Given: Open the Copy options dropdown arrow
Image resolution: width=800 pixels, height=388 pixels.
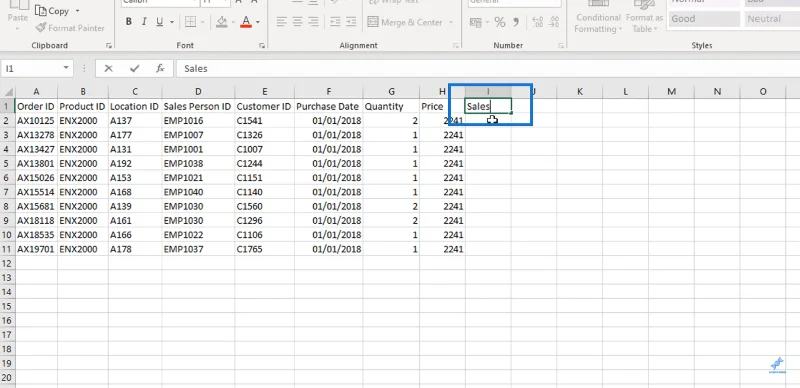Looking at the screenshot, I should pyautogui.click(x=77, y=11).
